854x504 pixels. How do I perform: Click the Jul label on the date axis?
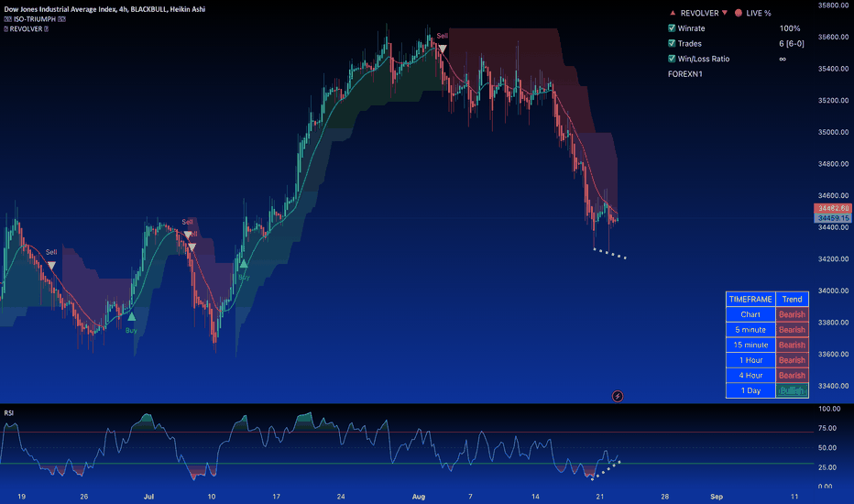148,497
